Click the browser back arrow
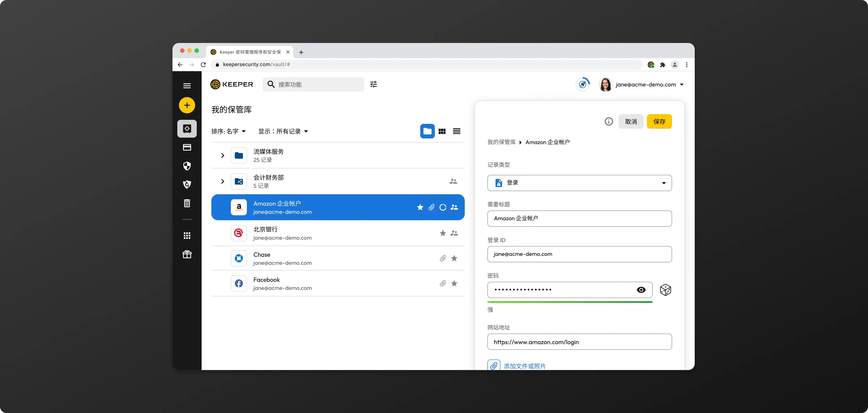The image size is (868, 413). click(x=180, y=64)
